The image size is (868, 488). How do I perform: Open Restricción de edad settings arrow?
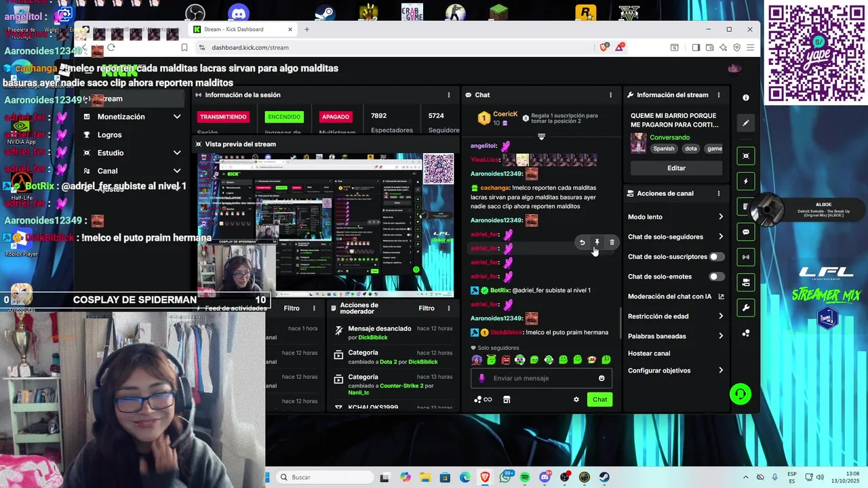tap(721, 316)
